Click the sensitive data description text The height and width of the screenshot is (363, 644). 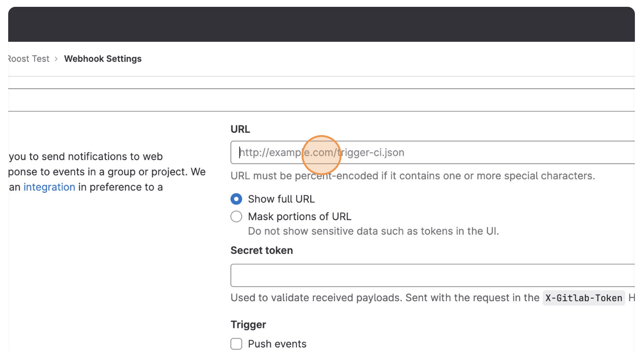pos(373,231)
